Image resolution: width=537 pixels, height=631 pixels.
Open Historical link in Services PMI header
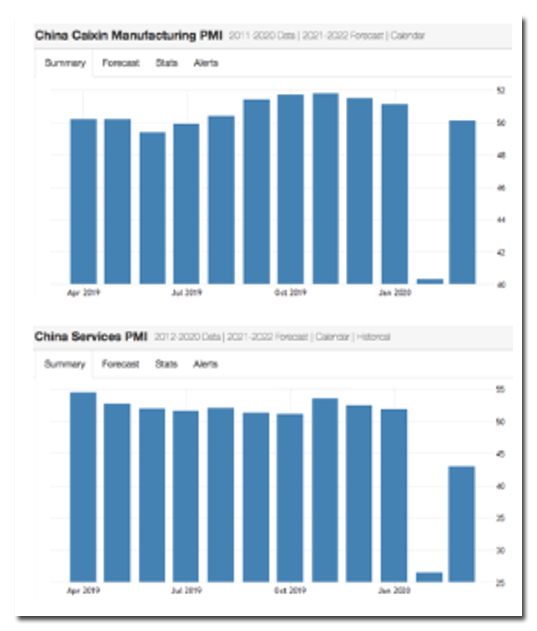pos(373,336)
